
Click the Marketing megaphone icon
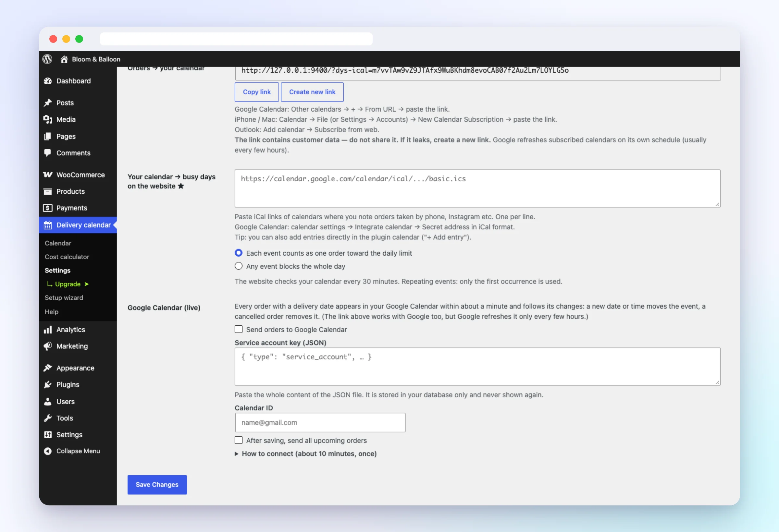[x=48, y=346]
